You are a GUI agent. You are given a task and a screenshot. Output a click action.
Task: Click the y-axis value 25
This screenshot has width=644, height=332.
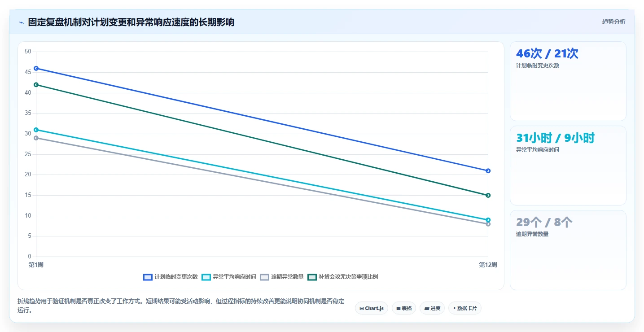click(28, 154)
